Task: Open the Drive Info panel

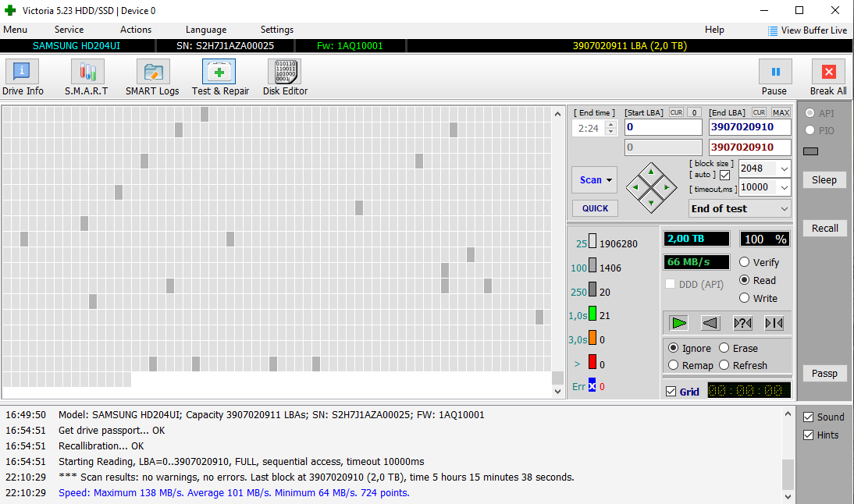Action: pyautogui.click(x=22, y=71)
